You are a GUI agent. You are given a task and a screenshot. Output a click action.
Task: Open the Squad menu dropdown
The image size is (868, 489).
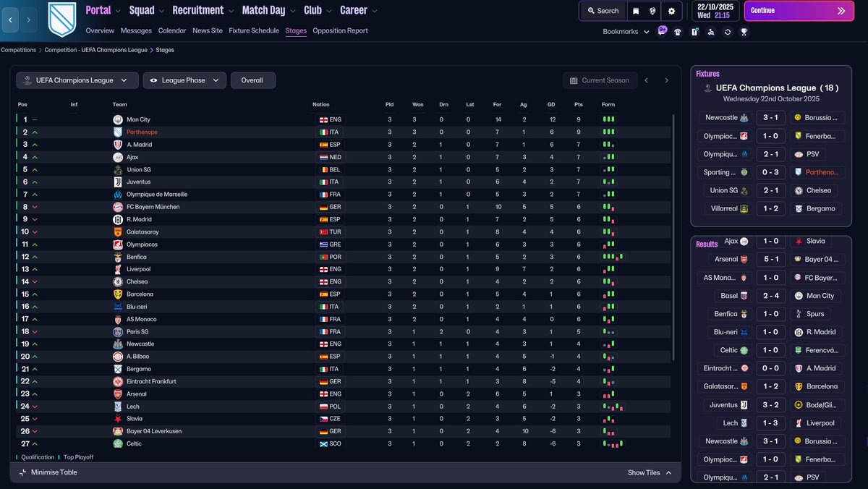click(x=146, y=10)
